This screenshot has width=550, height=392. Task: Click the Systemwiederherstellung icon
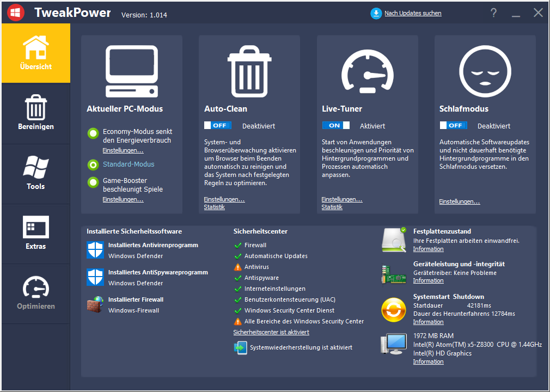click(240, 347)
